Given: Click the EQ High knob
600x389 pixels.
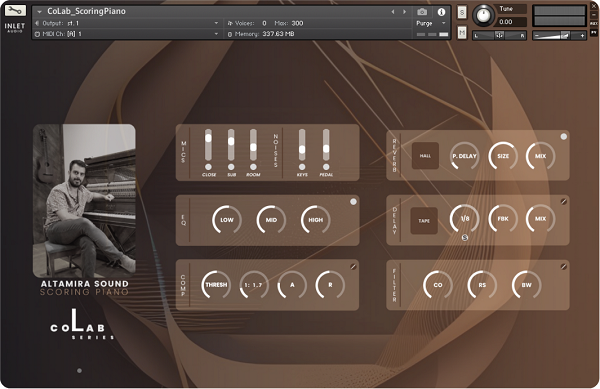Looking at the screenshot, I should pos(315,220).
